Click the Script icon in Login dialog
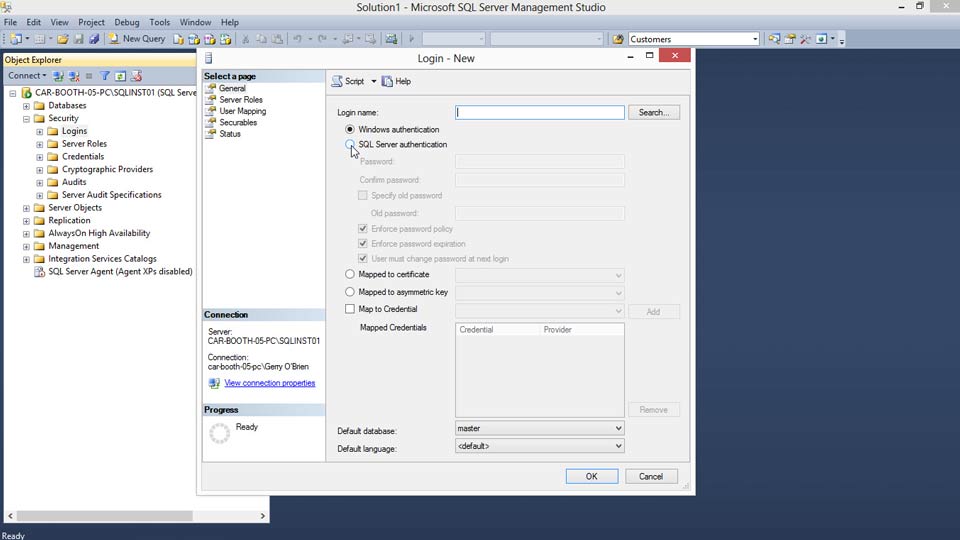 [337, 81]
